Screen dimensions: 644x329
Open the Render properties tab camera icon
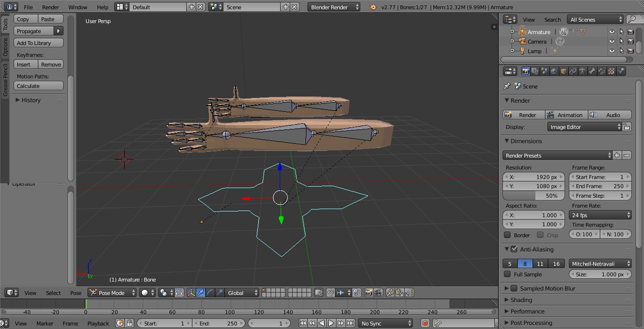pyautogui.click(x=526, y=71)
